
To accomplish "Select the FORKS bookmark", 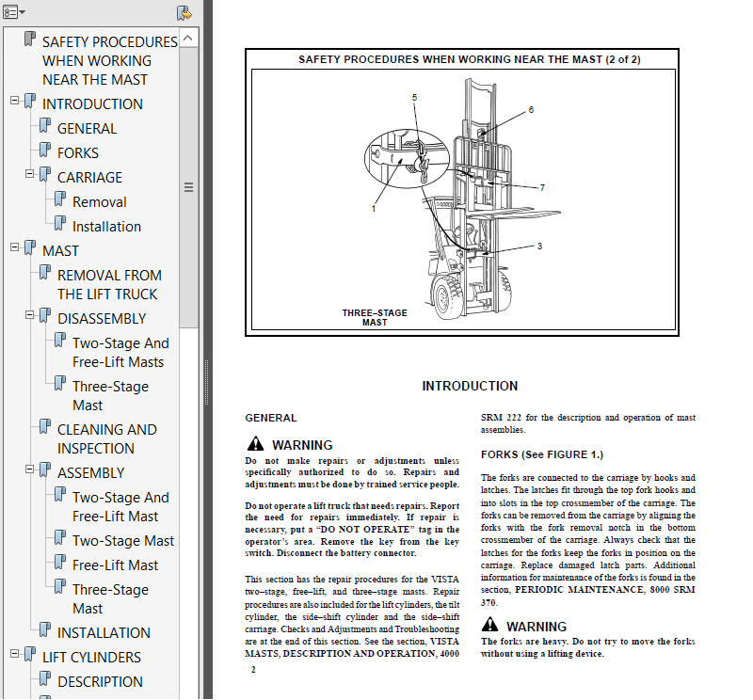I will 78,153.
